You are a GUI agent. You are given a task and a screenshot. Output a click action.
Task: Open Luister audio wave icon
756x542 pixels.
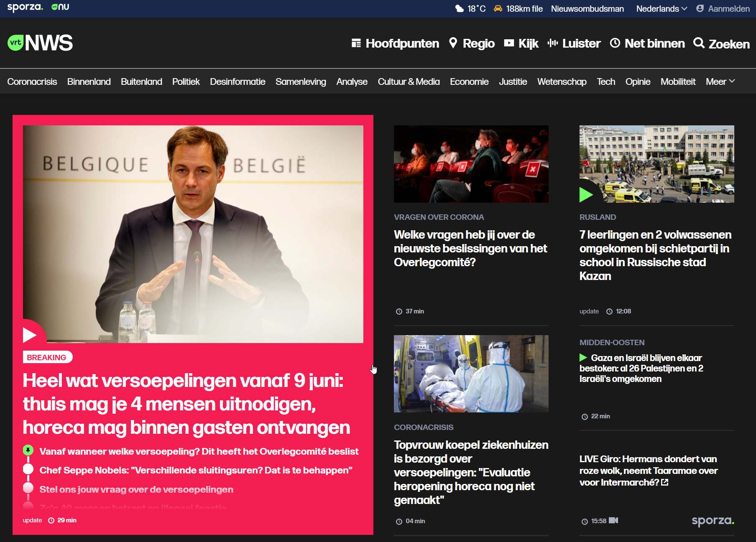553,43
